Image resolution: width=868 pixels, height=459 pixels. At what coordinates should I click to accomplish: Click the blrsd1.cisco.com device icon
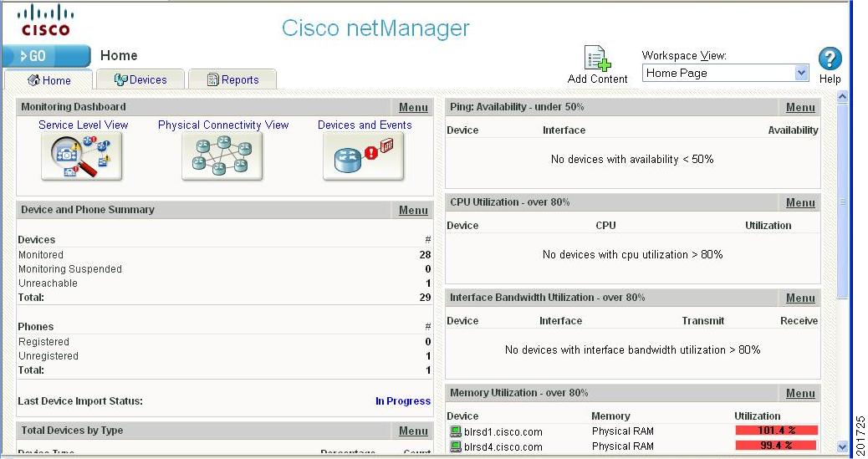(x=456, y=431)
